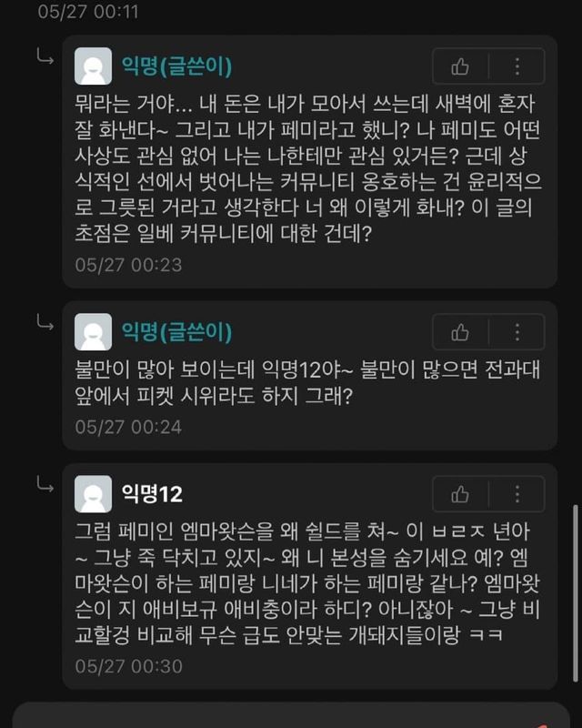Select the 익명(글쓴이) name on the 00:24 comment
Image resolution: width=582 pixels, height=728 pixels.
(x=176, y=332)
